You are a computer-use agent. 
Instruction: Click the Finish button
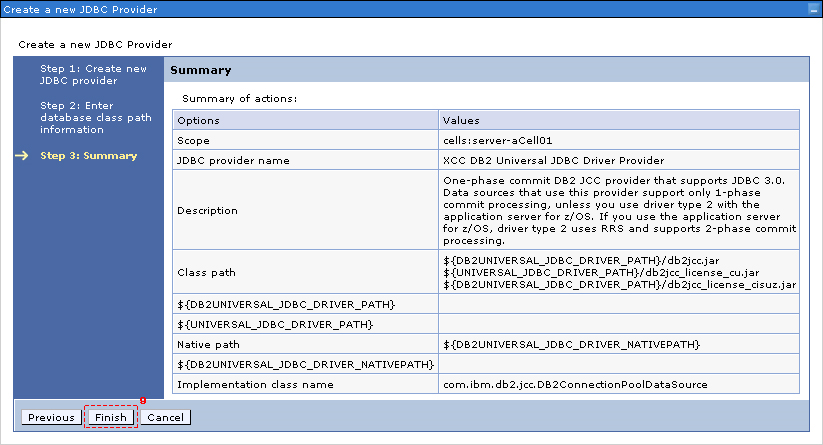(111, 417)
